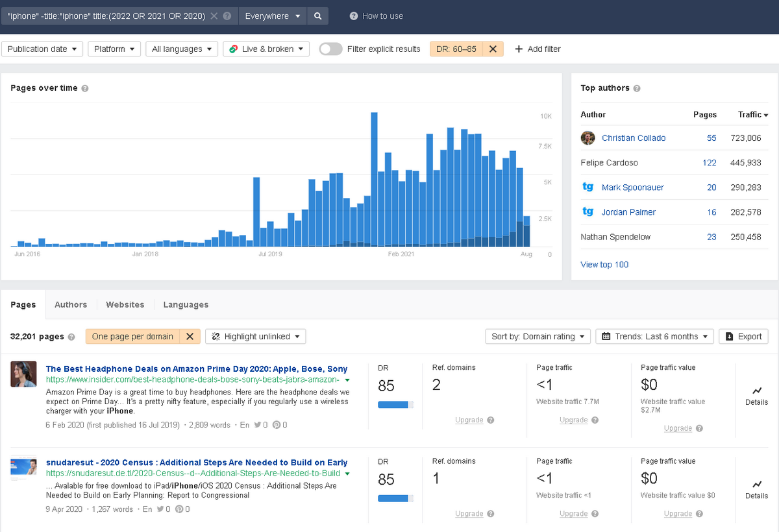Switch to the Authors tab
The height and width of the screenshot is (532, 779).
pos(71,305)
